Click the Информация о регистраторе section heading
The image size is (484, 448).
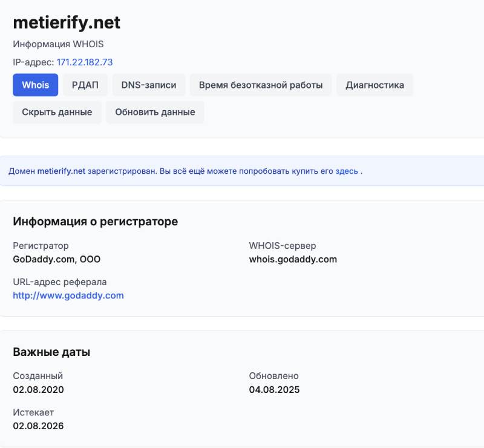click(95, 221)
